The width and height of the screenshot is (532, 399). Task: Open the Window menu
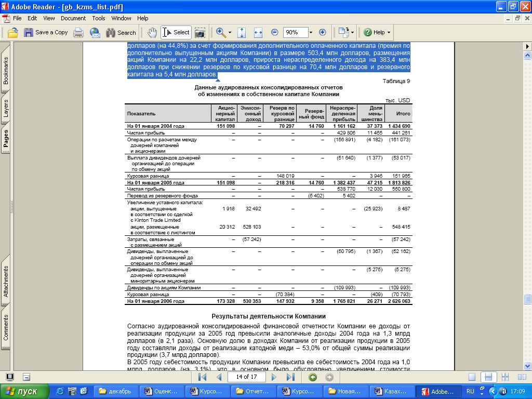pos(121,18)
